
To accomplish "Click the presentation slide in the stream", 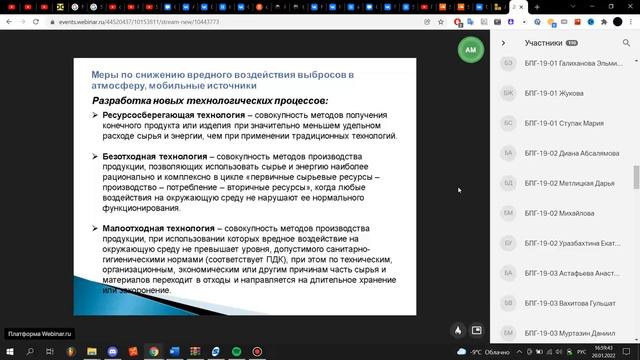I will click(x=245, y=187).
